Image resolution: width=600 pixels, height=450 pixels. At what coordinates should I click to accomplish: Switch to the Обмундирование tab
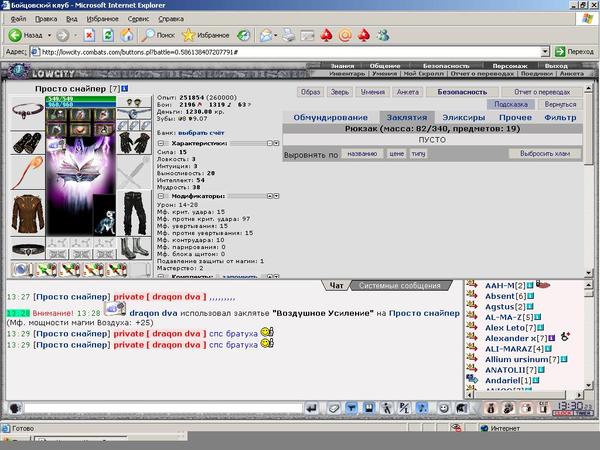pyautogui.click(x=331, y=117)
